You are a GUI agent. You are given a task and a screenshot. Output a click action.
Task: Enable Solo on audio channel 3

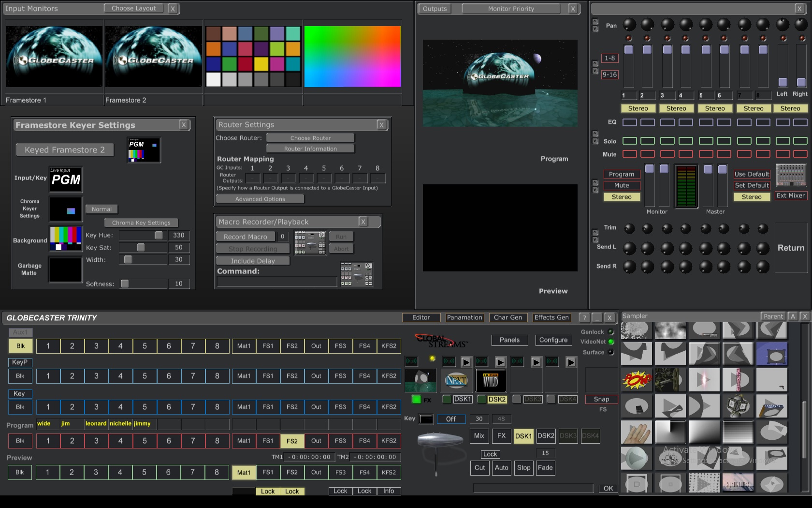(x=667, y=141)
